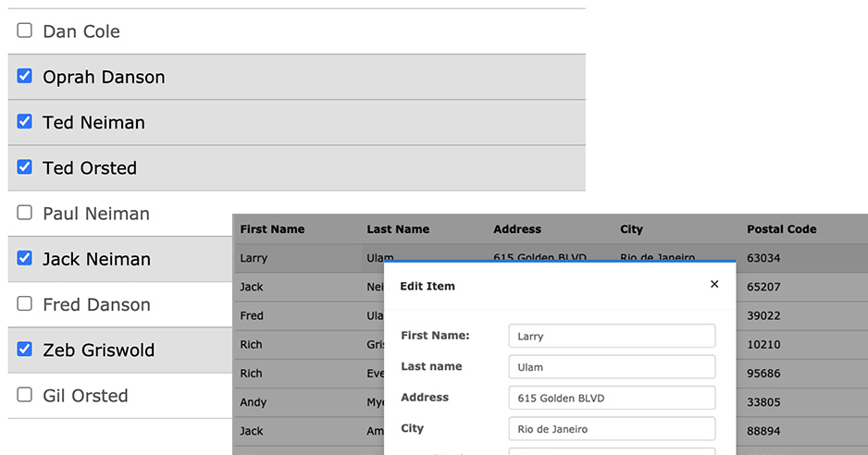Sort by Address column header
The image size is (868, 455).
[517, 229]
